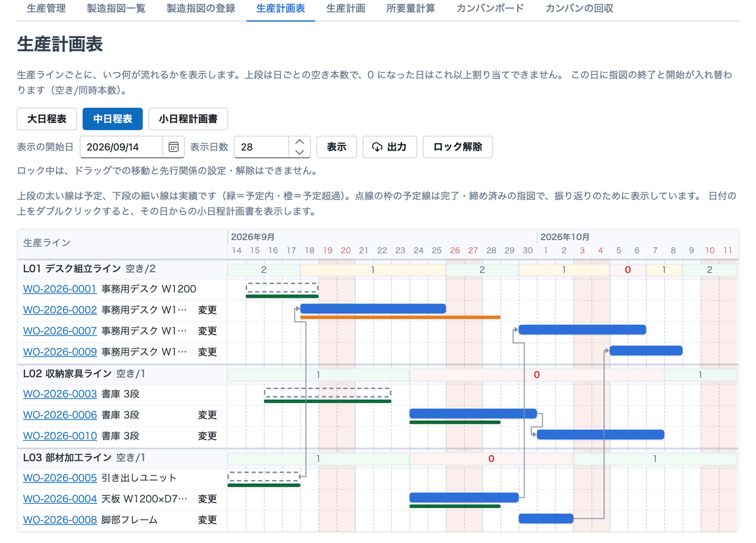
Task: Click the start date field 2026/09/14
Action: 122,147
